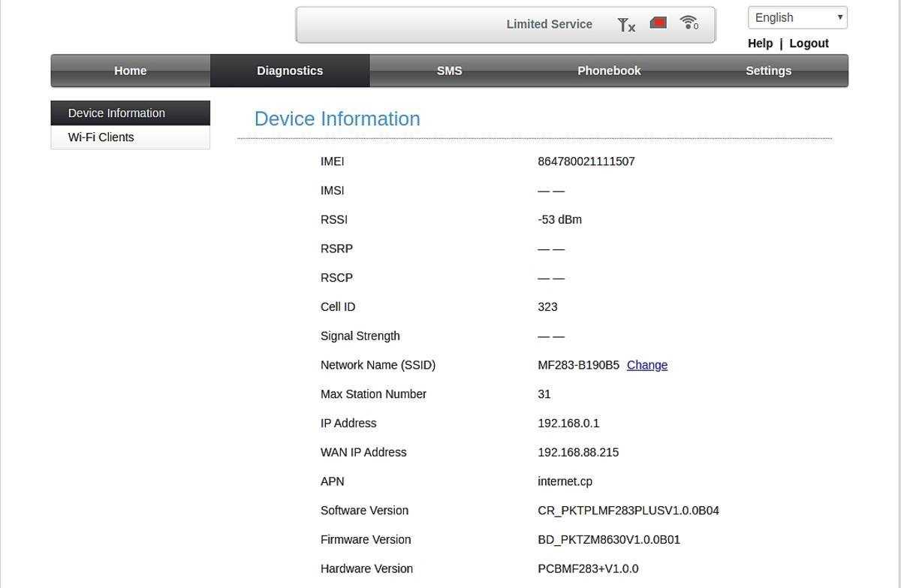Click Change link beside the SSID
Image resolution: width=901 pixels, height=588 pixels.
point(646,365)
